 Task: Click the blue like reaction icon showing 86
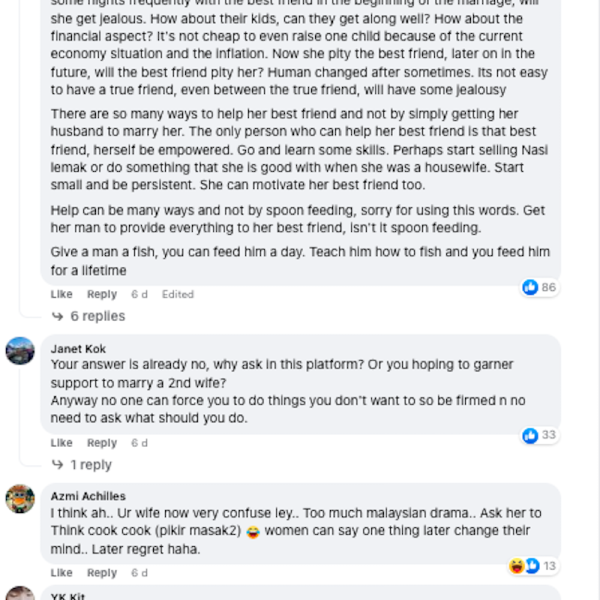(530, 287)
